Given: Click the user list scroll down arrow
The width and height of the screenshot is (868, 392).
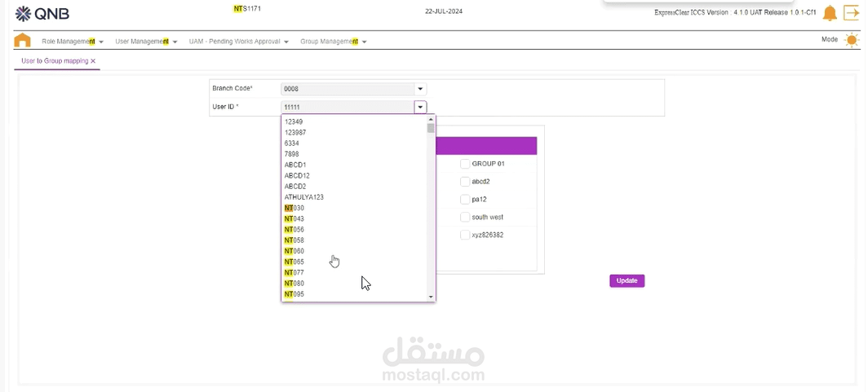Looking at the screenshot, I should click(431, 297).
